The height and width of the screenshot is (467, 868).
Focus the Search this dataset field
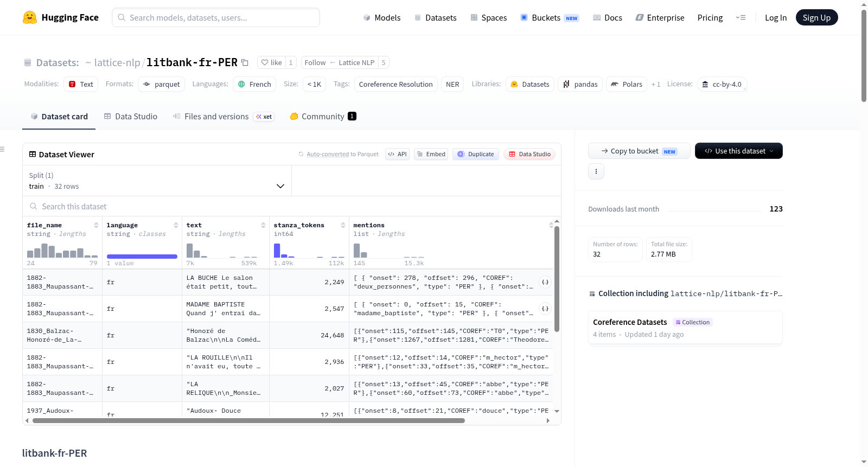[292, 207]
